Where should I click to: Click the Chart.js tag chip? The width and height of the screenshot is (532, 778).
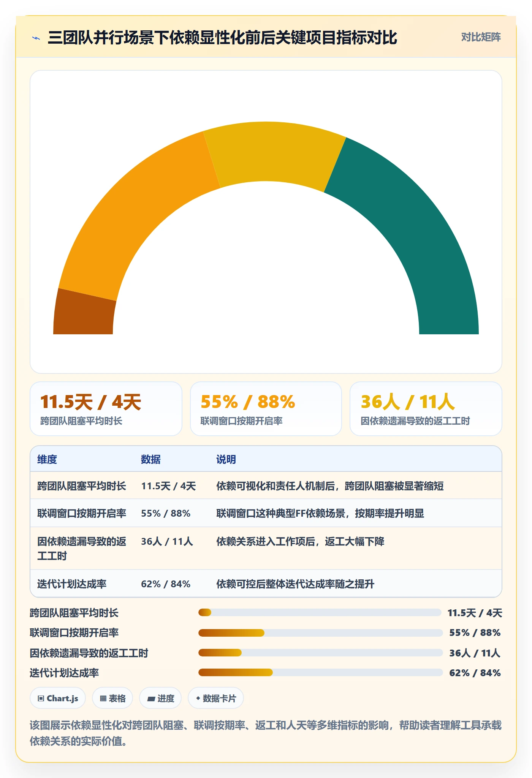point(58,698)
